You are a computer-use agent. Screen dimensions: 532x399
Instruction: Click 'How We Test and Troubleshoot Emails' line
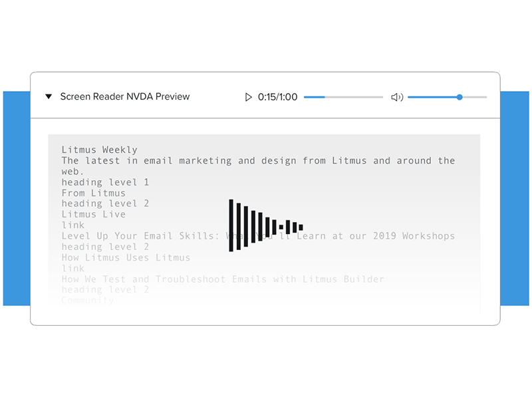223,279
